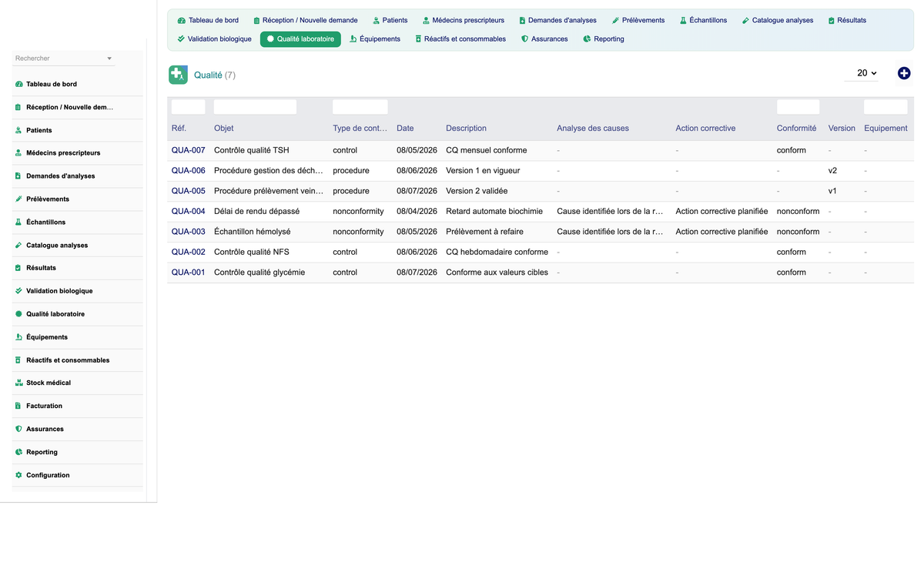924x572 pixels.
Task: Sort by the Version column header
Action: pyautogui.click(x=842, y=128)
